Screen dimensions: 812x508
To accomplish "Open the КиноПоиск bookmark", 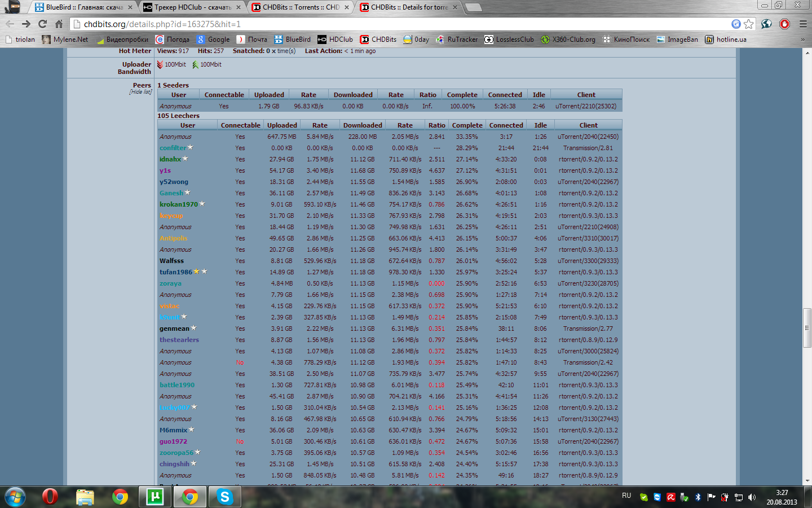I will click(626, 40).
